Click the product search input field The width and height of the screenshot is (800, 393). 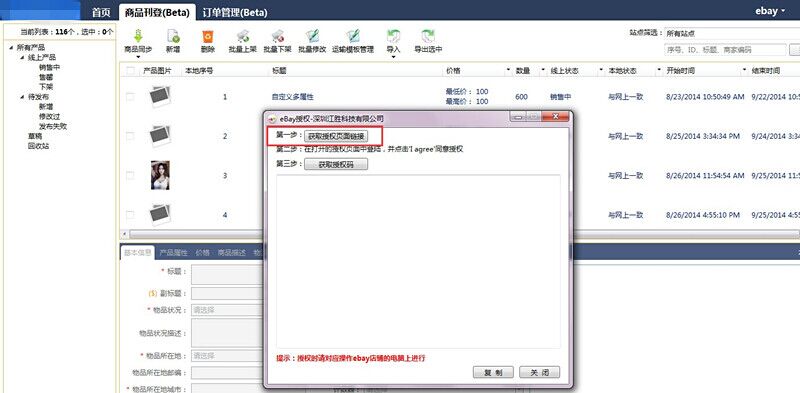[x=725, y=50]
